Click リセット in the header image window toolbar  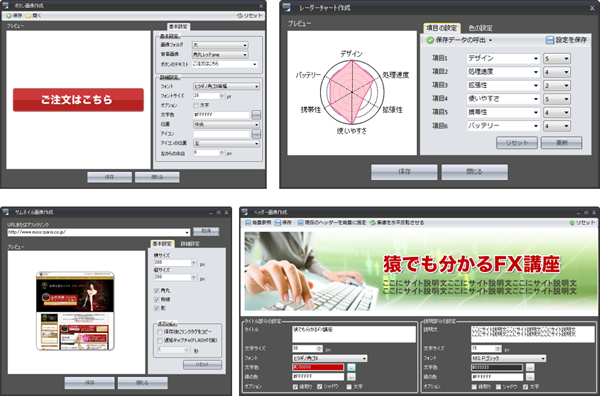582,223
